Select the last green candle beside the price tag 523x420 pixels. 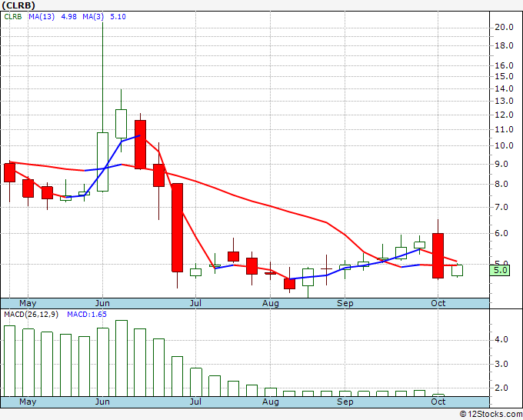[457, 270]
